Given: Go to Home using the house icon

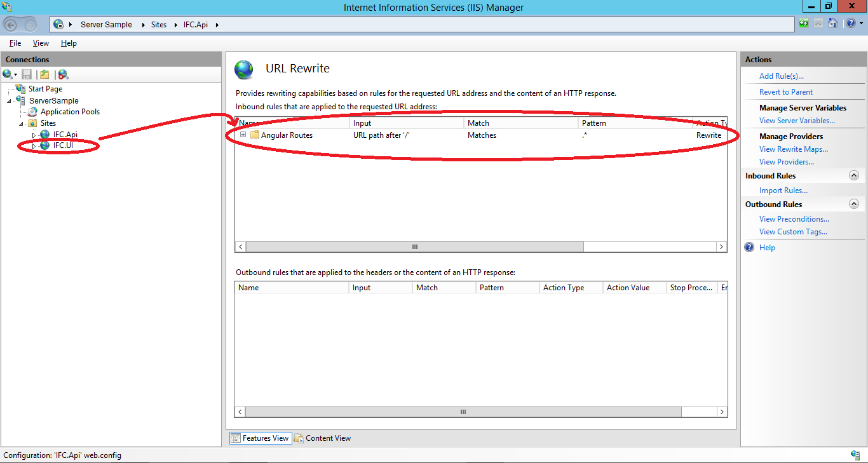Looking at the screenshot, I should [832, 23].
